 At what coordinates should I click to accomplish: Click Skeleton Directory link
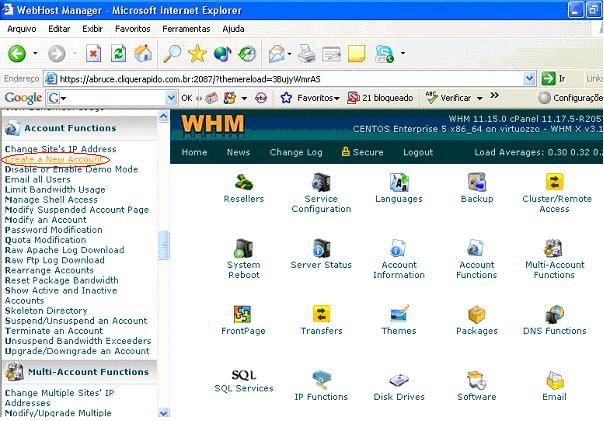(x=46, y=310)
